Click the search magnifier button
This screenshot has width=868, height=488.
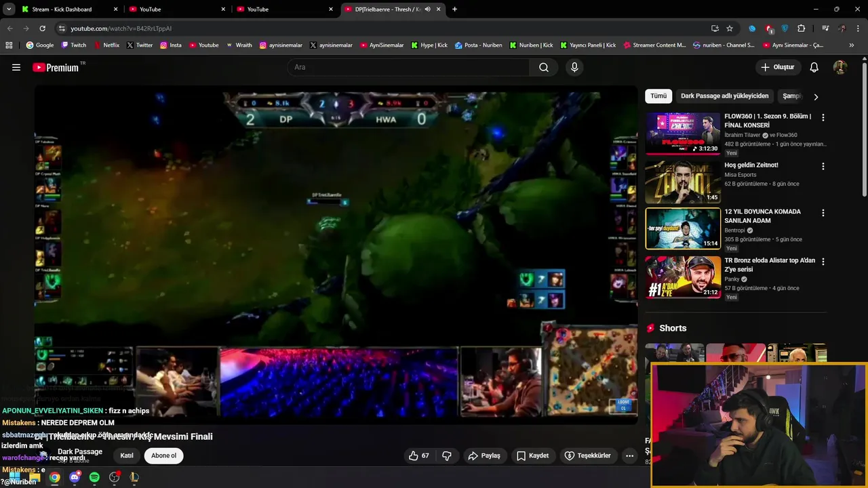click(544, 67)
